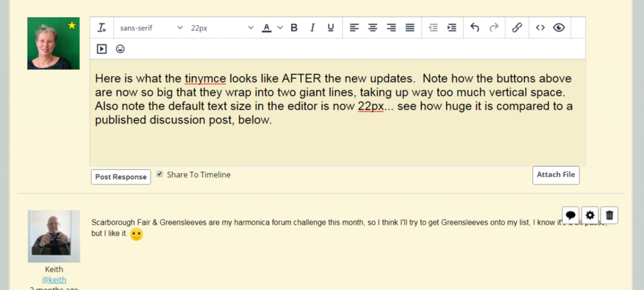Image resolution: width=644 pixels, height=290 pixels.
Task: Click the Keith username text
Action: coord(54,269)
